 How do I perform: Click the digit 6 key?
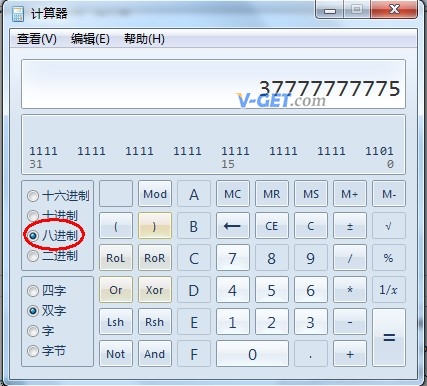(311, 290)
